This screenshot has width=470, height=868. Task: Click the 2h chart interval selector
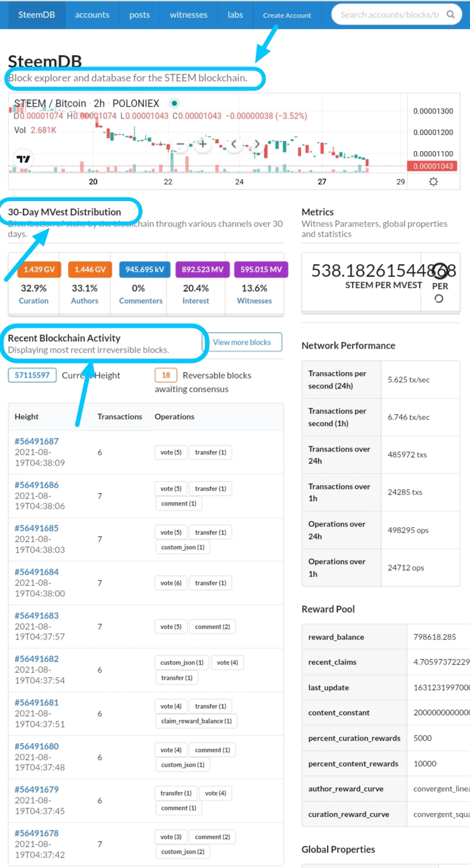99,103
